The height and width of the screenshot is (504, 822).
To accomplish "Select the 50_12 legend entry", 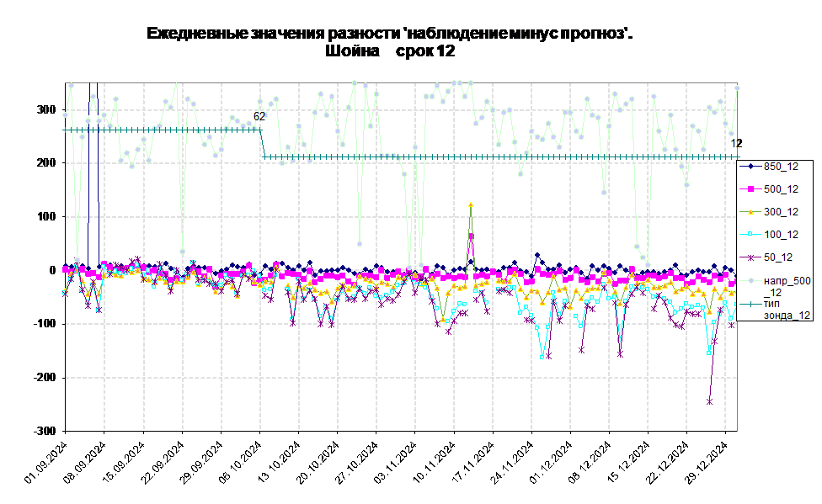I will click(766, 257).
